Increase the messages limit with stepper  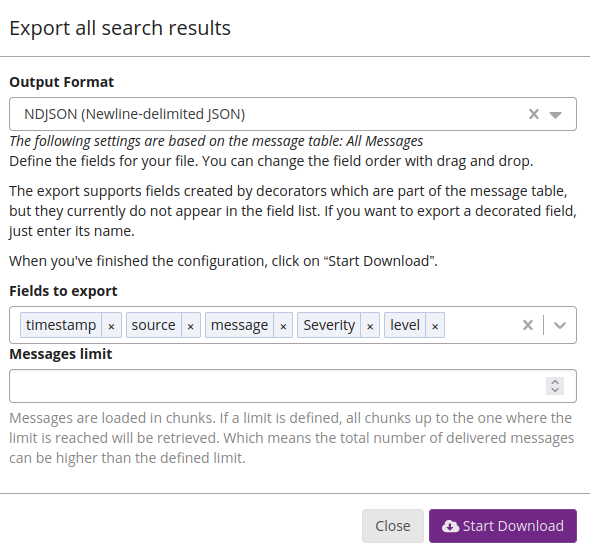click(x=555, y=382)
